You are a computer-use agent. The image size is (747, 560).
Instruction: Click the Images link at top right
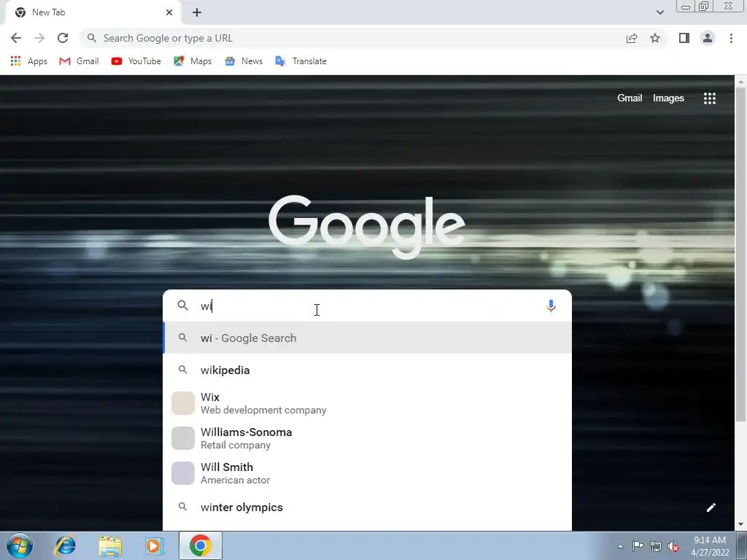[668, 98]
